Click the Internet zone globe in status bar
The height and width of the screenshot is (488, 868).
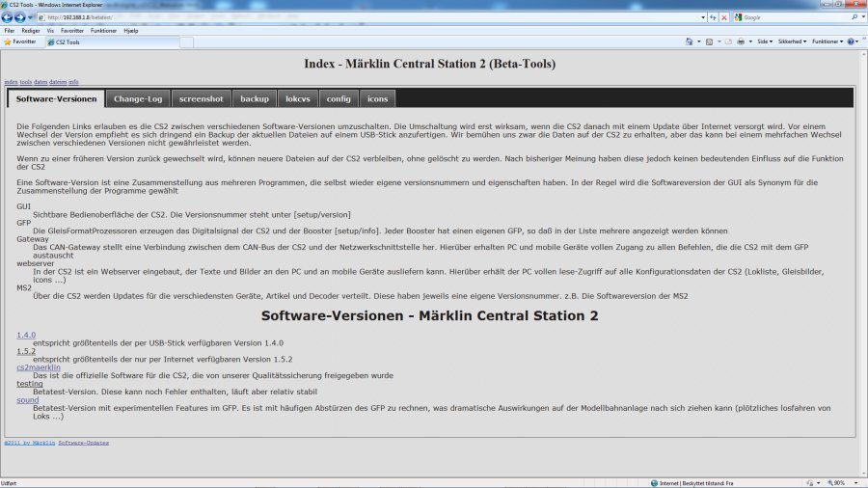[654, 483]
